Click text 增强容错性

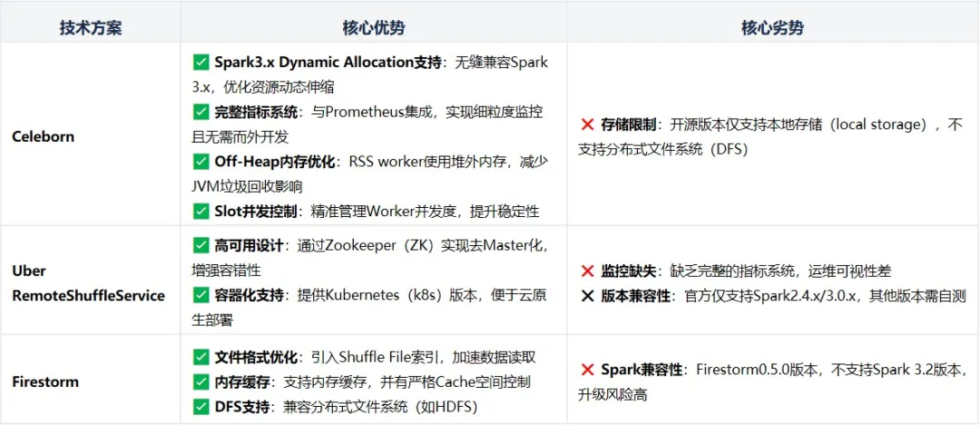(226, 271)
